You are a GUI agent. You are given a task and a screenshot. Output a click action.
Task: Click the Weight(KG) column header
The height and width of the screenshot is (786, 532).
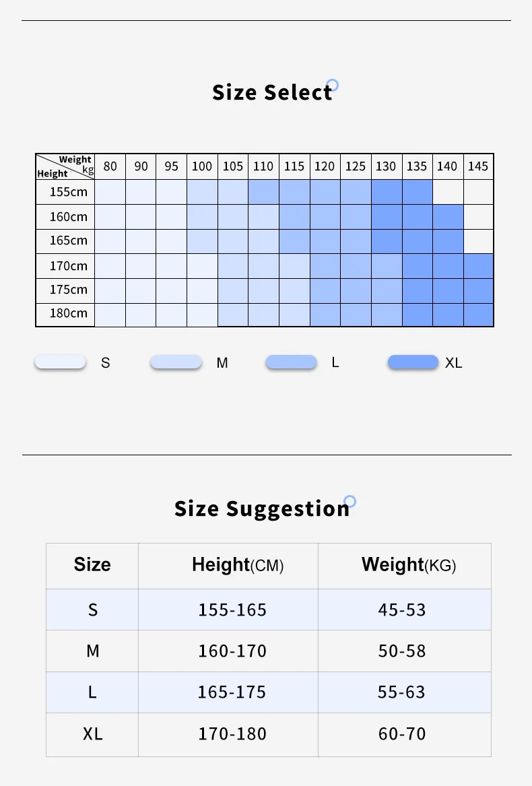click(409, 565)
